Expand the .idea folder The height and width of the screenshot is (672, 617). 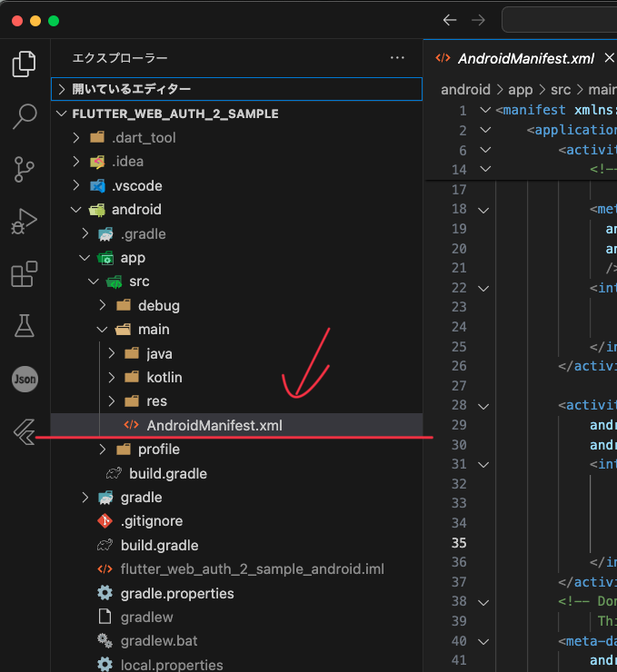tap(236, 162)
